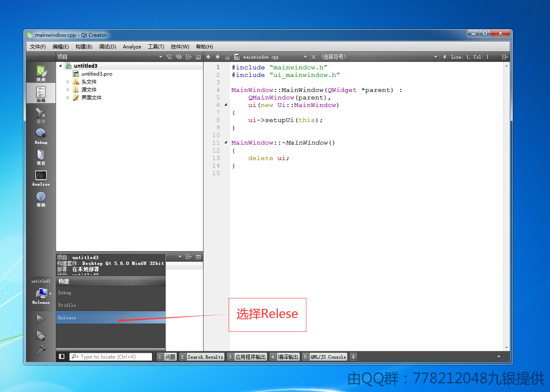Screen dimensions: 550x392
Task: Switch to Debug mode in sidebar
Action: [41, 135]
